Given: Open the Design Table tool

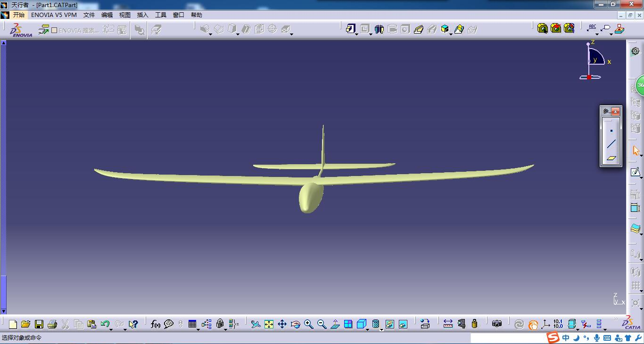Looking at the screenshot, I should point(192,324).
